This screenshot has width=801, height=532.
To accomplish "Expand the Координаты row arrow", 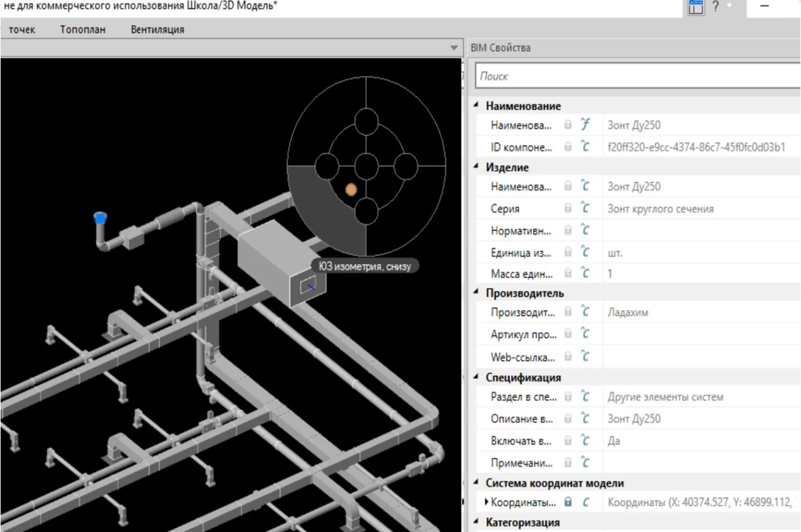I will [487, 503].
